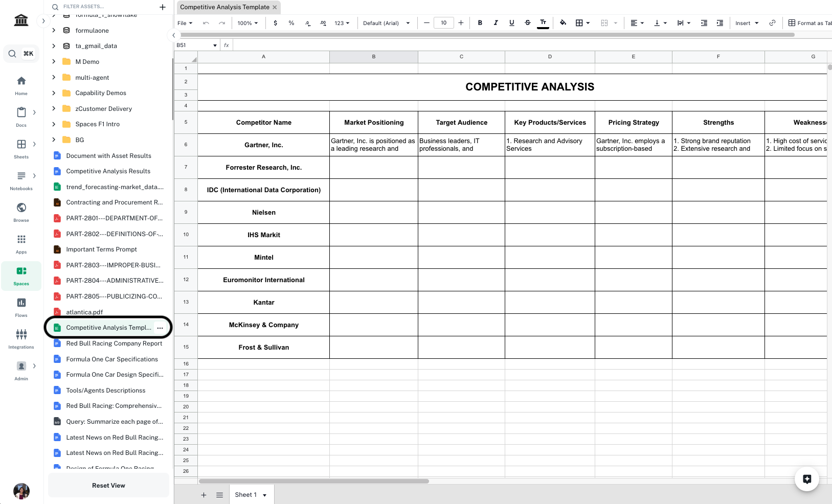Toggle underline formatting
This screenshot has height=504, width=832.
coord(511,23)
